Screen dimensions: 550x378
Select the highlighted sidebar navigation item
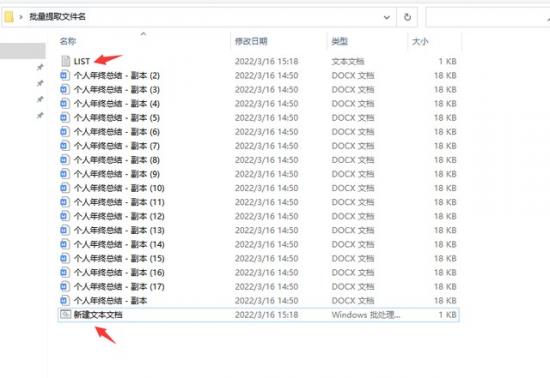(x=22, y=50)
